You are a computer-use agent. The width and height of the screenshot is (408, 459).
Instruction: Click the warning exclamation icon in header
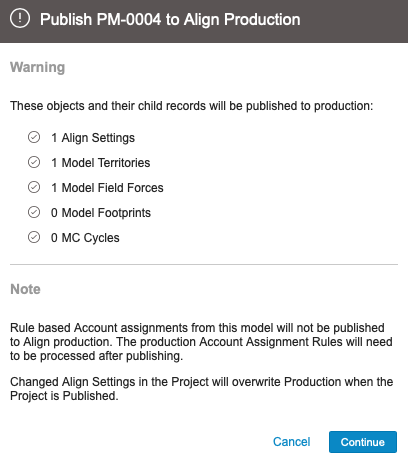pos(20,19)
